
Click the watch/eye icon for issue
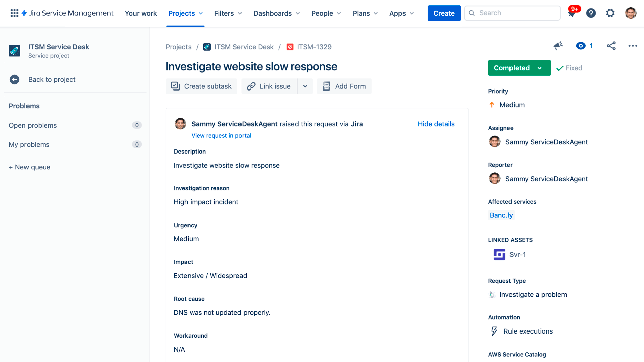580,46
